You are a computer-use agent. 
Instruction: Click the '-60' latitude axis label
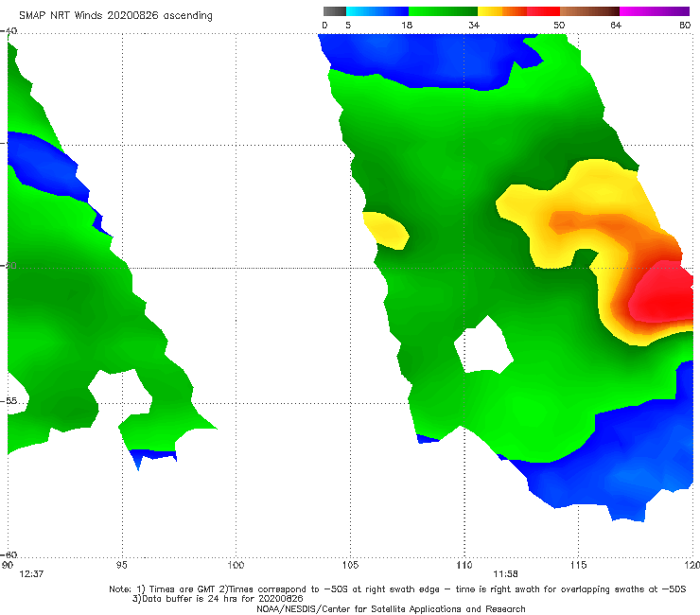pyautogui.click(x=9, y=554)
